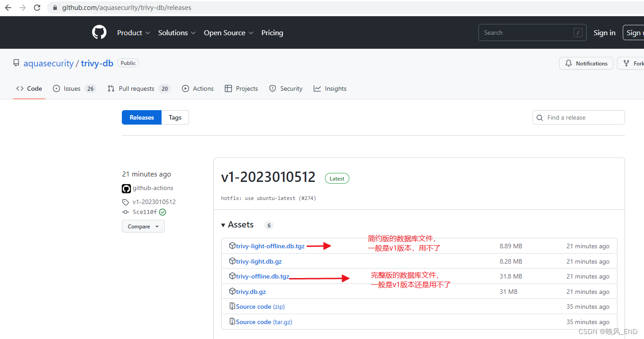
Task: Go back using browser back arrow
Action: [x=8, y=8]
